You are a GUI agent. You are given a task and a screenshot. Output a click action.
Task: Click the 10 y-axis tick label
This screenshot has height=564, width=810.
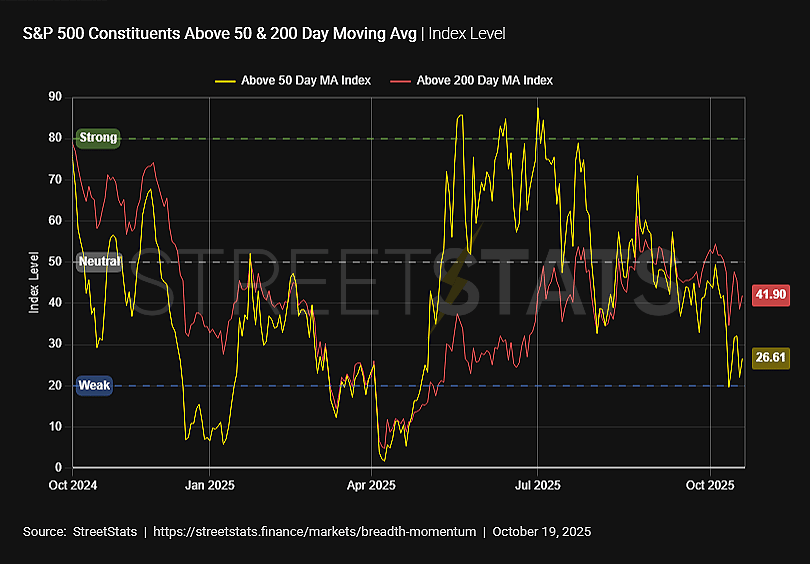click(x=55, y=427)
